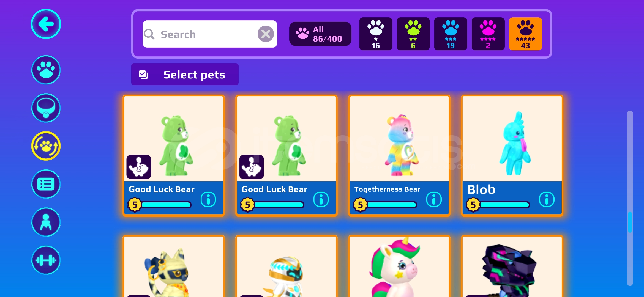Click the ride icon on first Good Luck Bear
This screenshot has width=644, height=297.
(x=139, y=167)
